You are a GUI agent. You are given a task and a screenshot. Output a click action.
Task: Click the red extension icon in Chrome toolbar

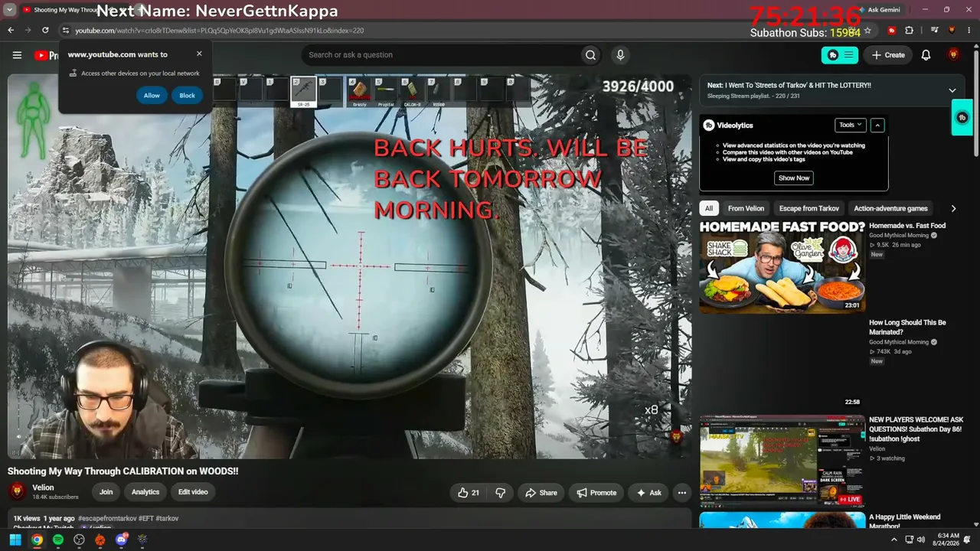pyautogui.click(x=892, y=31)
